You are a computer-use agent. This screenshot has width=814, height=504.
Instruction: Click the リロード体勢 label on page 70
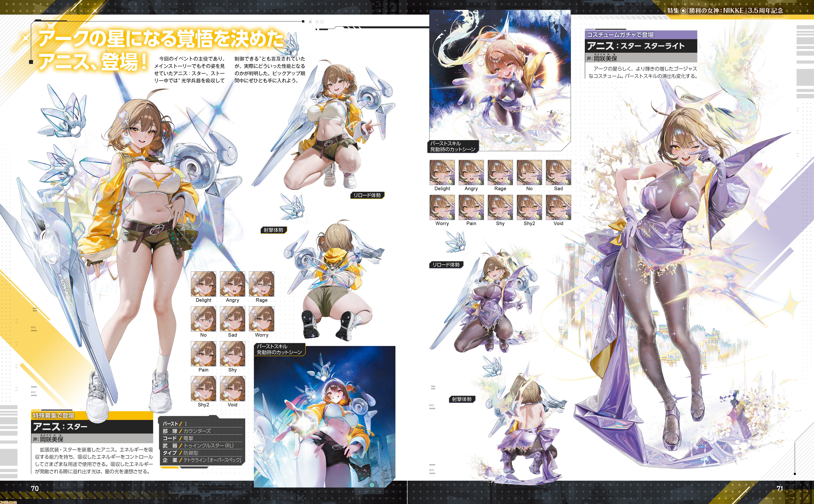pyautogui.click(x=367, y=195)
